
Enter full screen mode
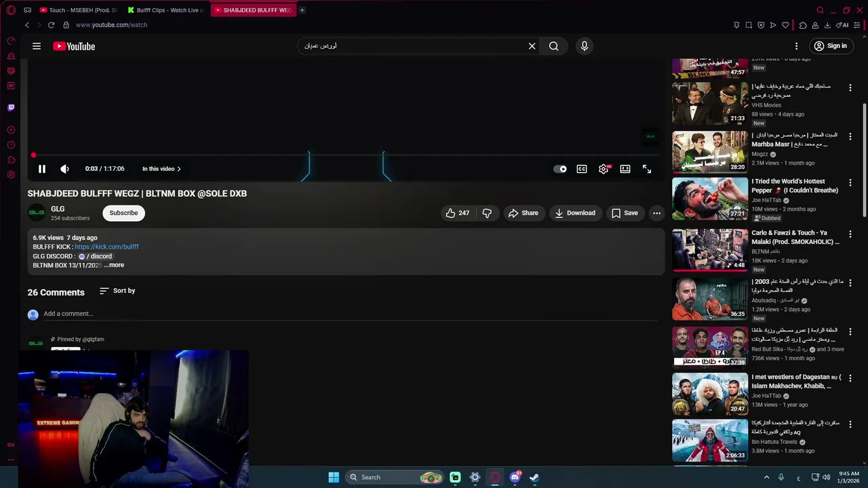click(x=647, y=169)
